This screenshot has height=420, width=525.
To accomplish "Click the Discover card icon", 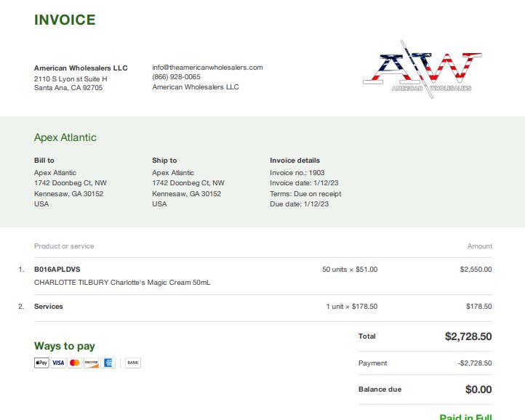I will click(91, 363).
